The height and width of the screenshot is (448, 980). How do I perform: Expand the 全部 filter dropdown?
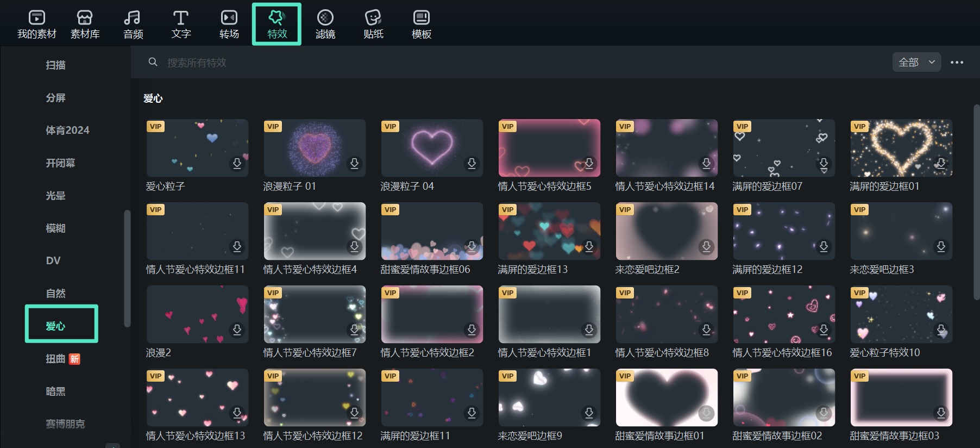[x=916, y=63]
